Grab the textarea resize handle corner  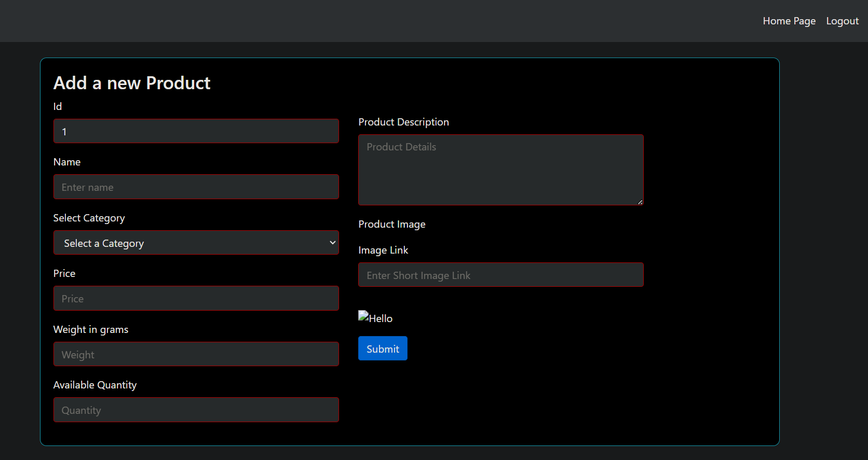(x=640, y=202)
